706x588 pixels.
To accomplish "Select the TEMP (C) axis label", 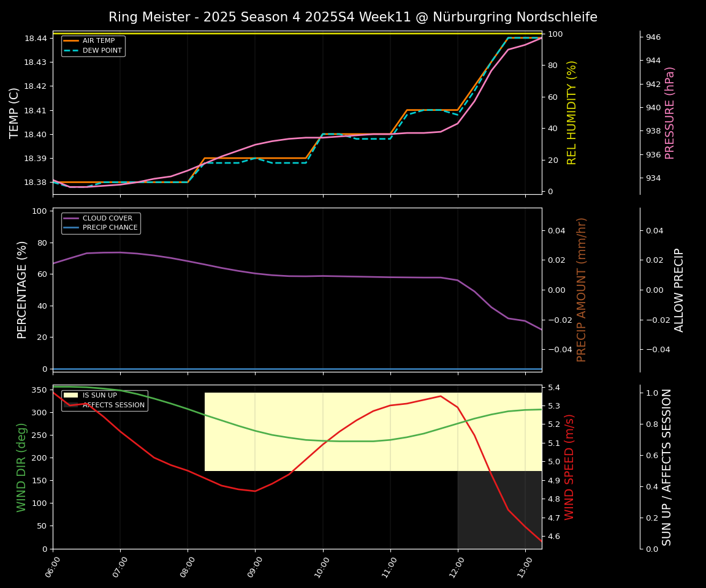I will click(14, 113).
